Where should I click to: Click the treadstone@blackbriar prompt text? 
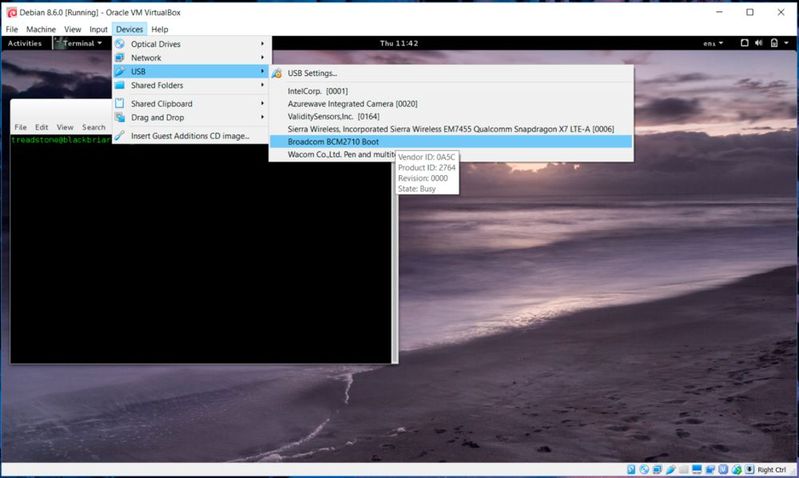point(61,140)
